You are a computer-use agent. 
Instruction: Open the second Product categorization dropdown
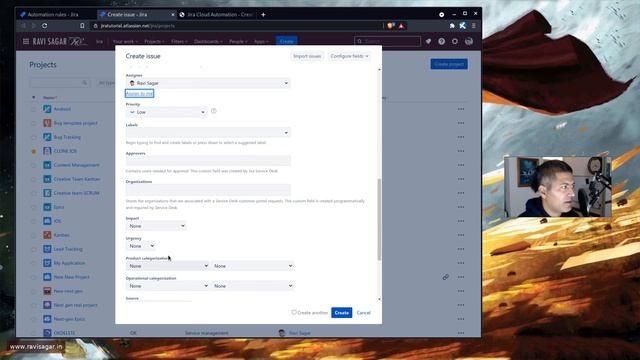pos(253,266)
